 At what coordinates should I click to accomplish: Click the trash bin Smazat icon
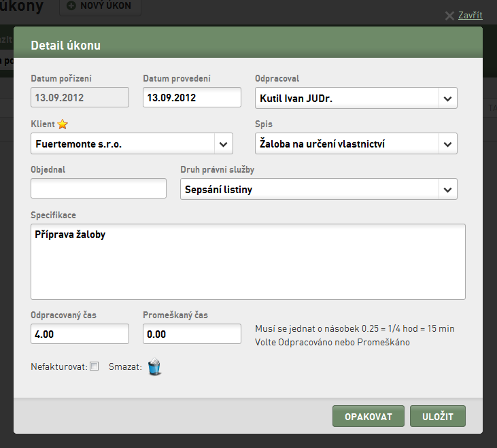154,366
